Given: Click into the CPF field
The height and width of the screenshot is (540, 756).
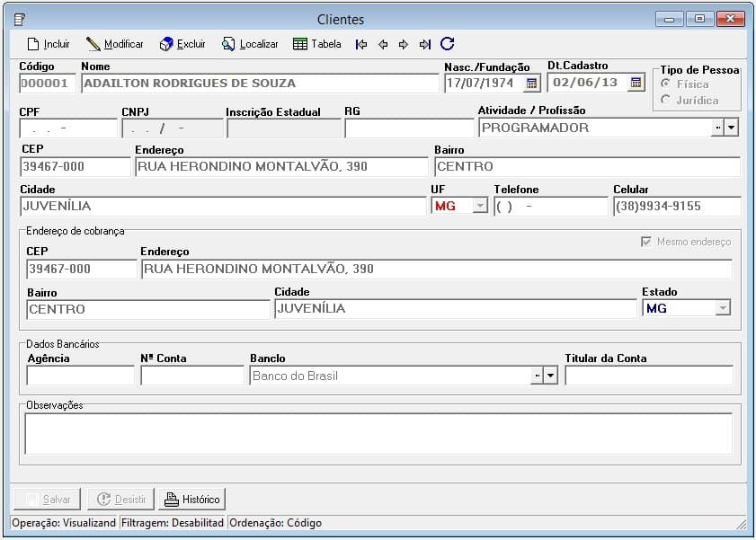Looking at the screenshot, I should pos(68,128).
